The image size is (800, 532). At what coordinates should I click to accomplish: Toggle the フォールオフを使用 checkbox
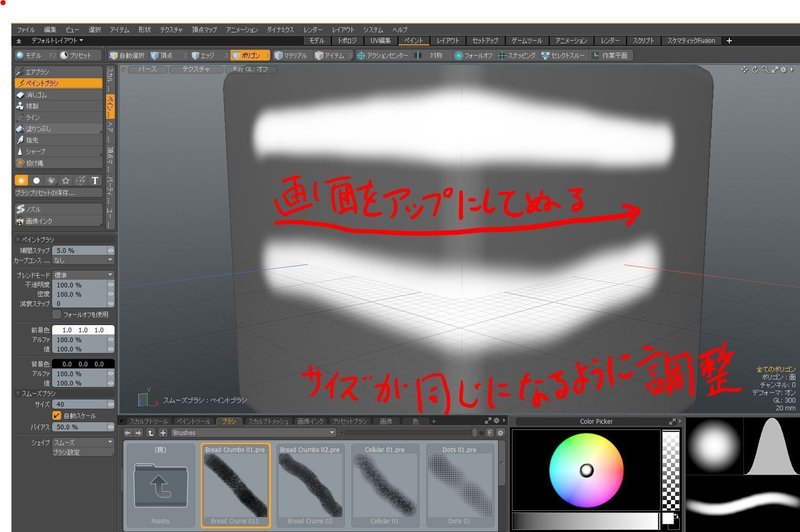(x=57, y=315)
